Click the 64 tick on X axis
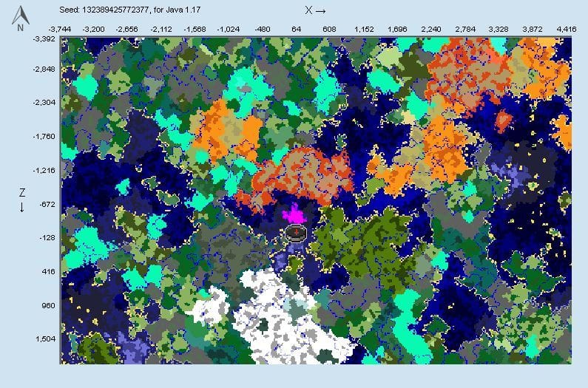The width and height of the screenshot is (588, 388). [296, 30]
